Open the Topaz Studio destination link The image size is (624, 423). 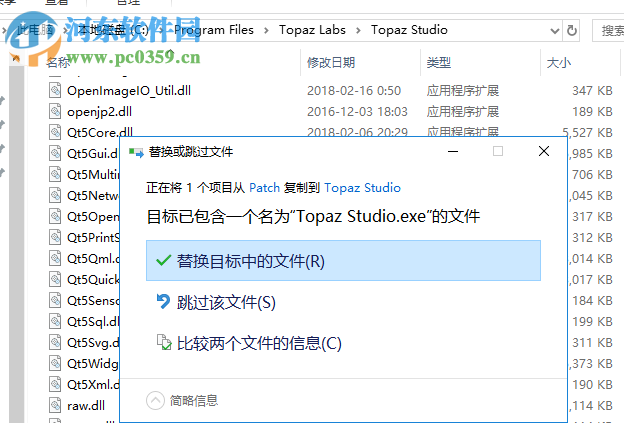coord(362,187)
